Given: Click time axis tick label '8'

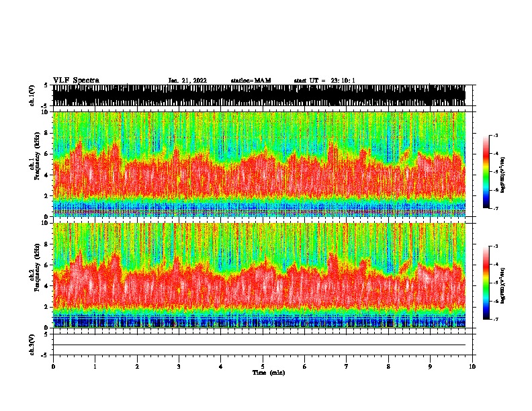Looking at the screenshot, I should pyautogui.click(x=388, y=367).
